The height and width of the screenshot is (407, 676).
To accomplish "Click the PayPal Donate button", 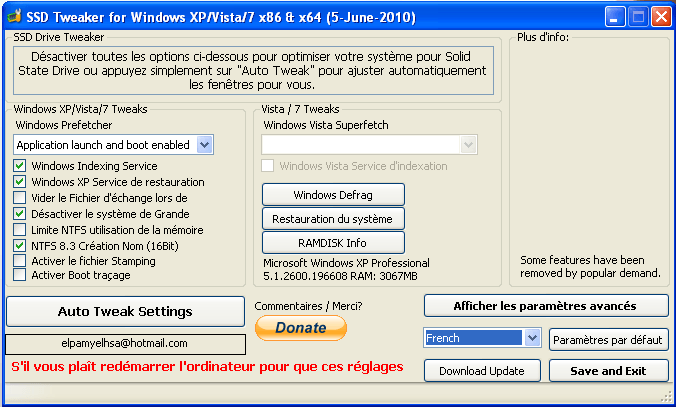I will coord(301,328).
